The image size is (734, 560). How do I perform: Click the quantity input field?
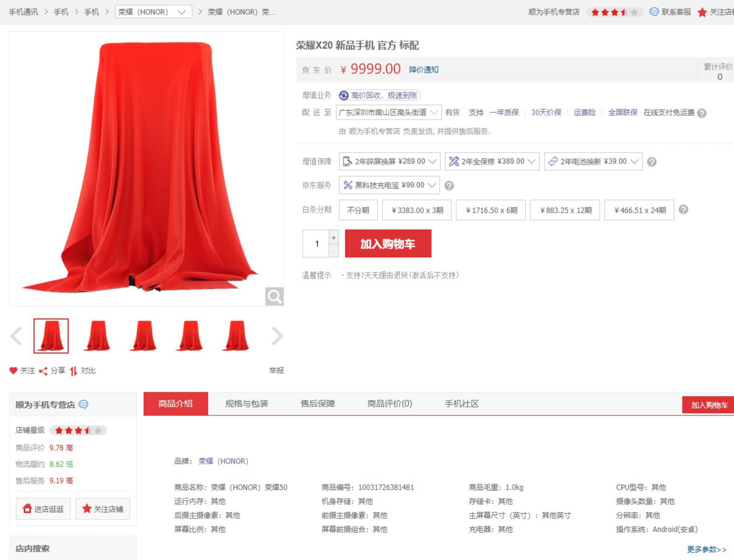coord(316,243)
